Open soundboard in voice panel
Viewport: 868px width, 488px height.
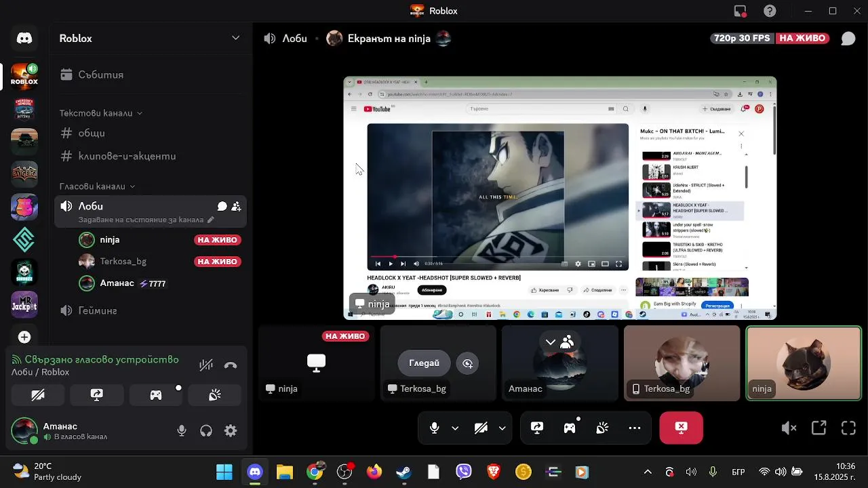(215, 395)
